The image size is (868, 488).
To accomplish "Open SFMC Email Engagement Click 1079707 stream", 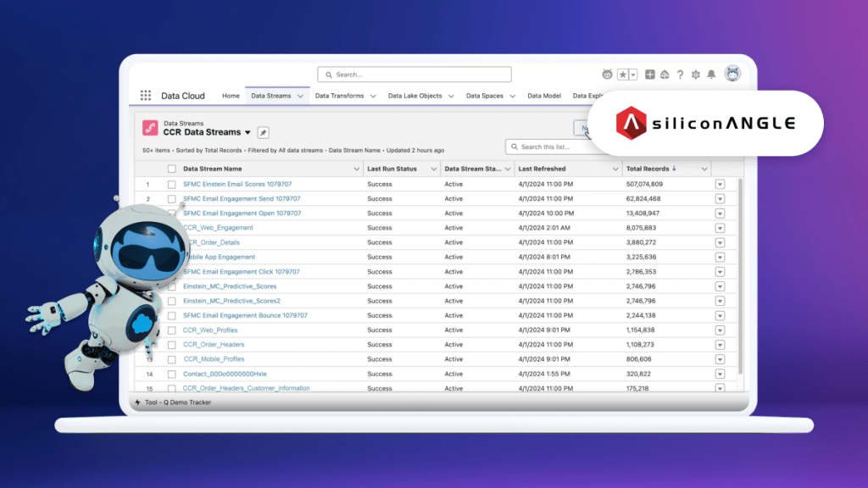I will (x=242, y=272).
